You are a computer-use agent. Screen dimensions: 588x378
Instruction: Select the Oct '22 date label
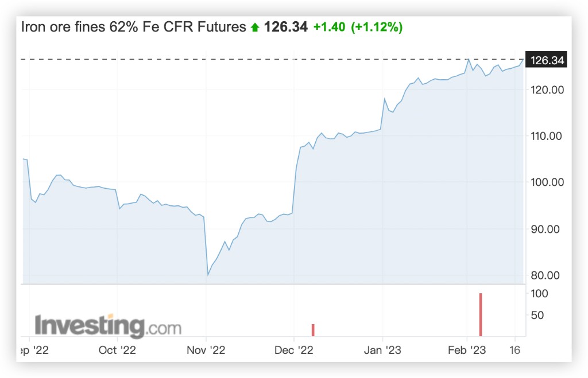coord(117,349)
